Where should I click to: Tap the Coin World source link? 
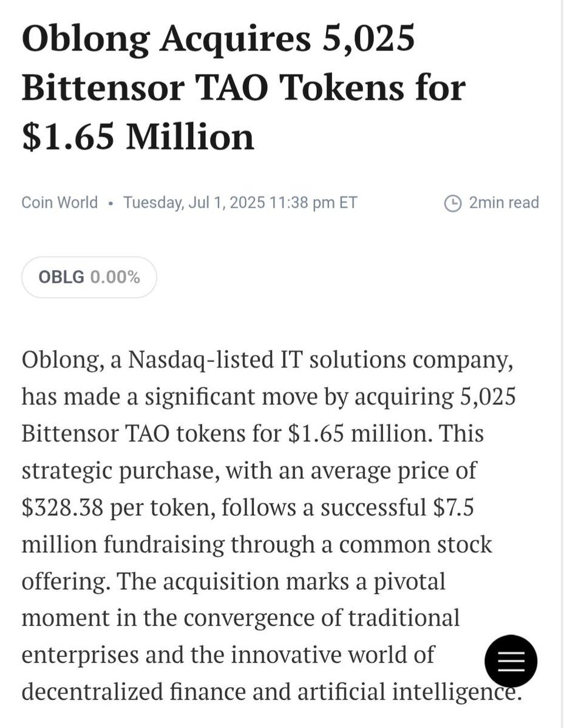coord(59,202)
